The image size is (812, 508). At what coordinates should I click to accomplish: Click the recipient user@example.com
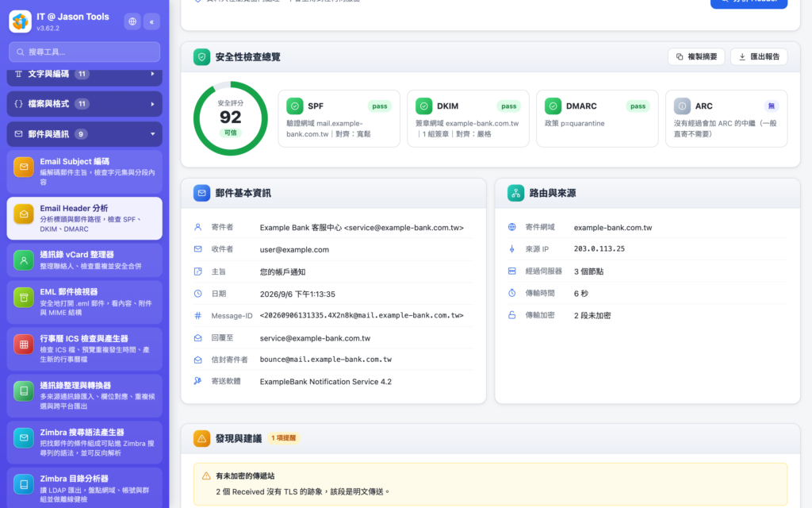(294, 249)
